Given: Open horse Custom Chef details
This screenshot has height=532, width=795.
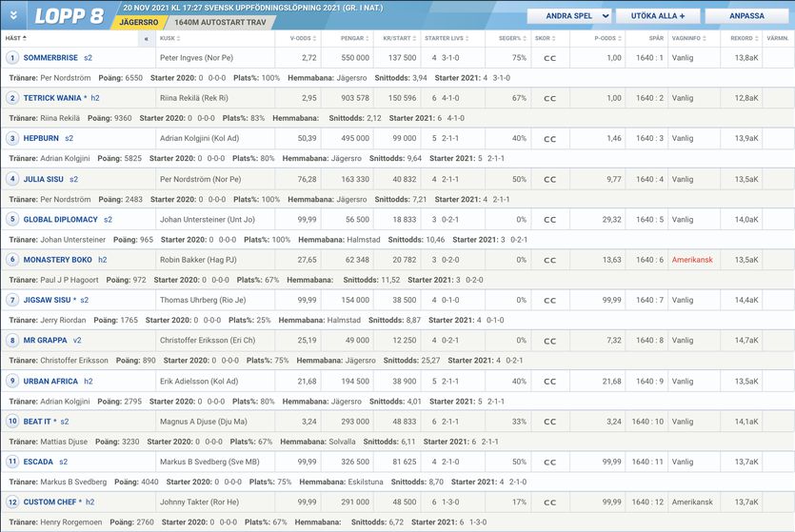Looking at the screenshot, I should (50, 502).
